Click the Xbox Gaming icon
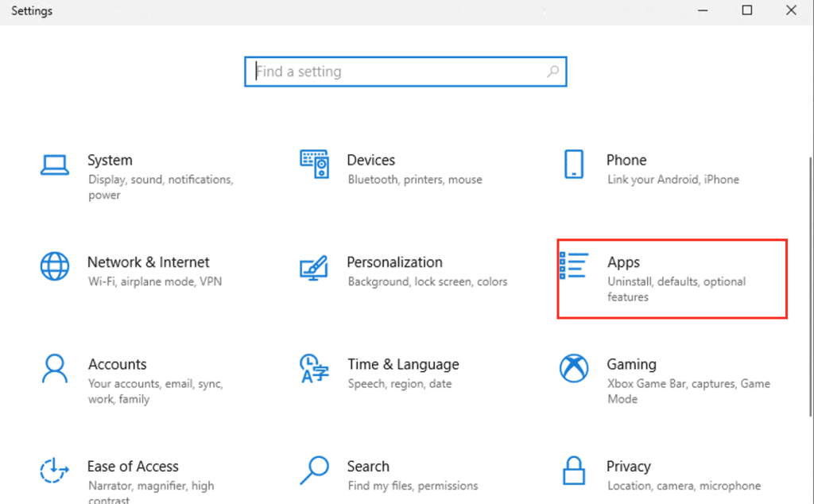Viewport: 814px width, 504px height. click(573, 368)
